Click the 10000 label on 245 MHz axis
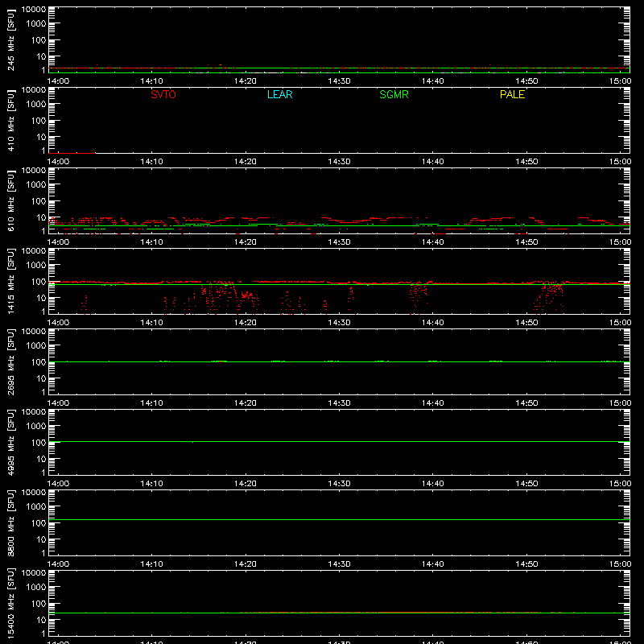 click(x=34, y=10)
